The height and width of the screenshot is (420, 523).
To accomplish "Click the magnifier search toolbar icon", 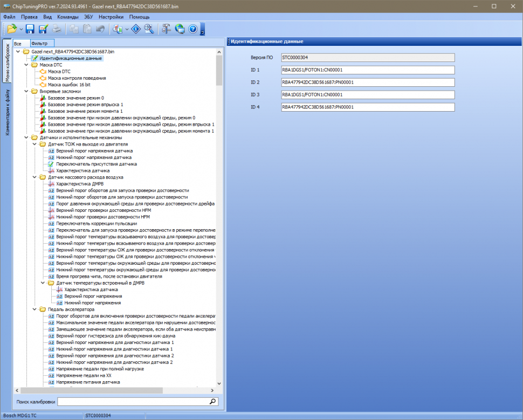I will tap(149, 29).
